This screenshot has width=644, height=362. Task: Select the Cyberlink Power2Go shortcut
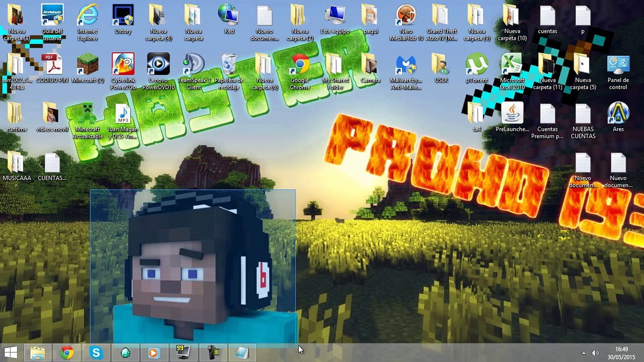(123, 71)
